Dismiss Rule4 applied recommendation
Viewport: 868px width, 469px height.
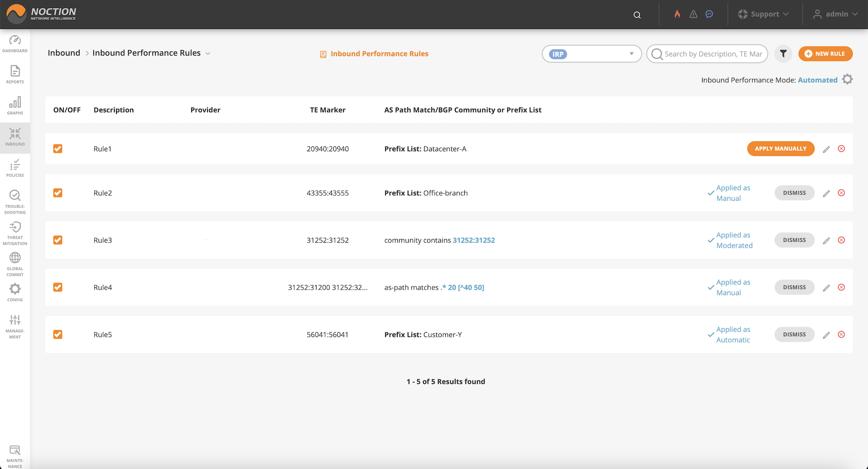click(794, 287)
